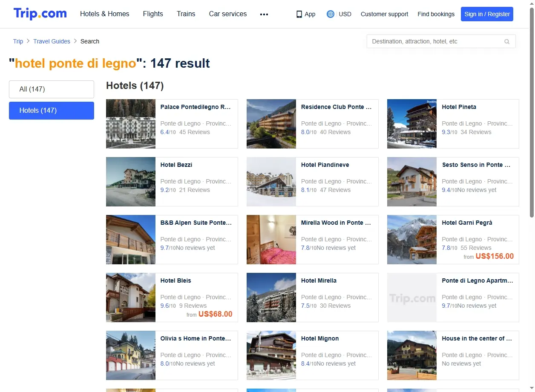Image resolution: width=535 pixels, height=392 pixels.
Task: Click Ponte di Legno Apartm... title
Action: coord(477,281)
